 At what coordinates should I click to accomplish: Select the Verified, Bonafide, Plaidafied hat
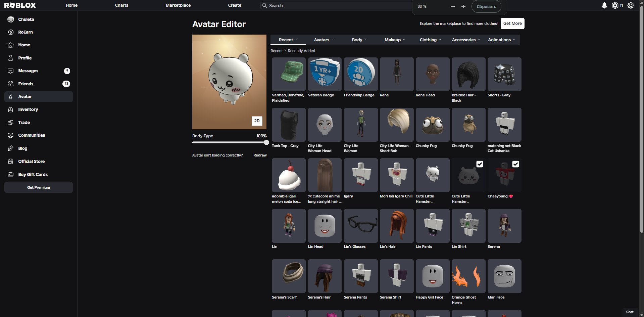289,74
